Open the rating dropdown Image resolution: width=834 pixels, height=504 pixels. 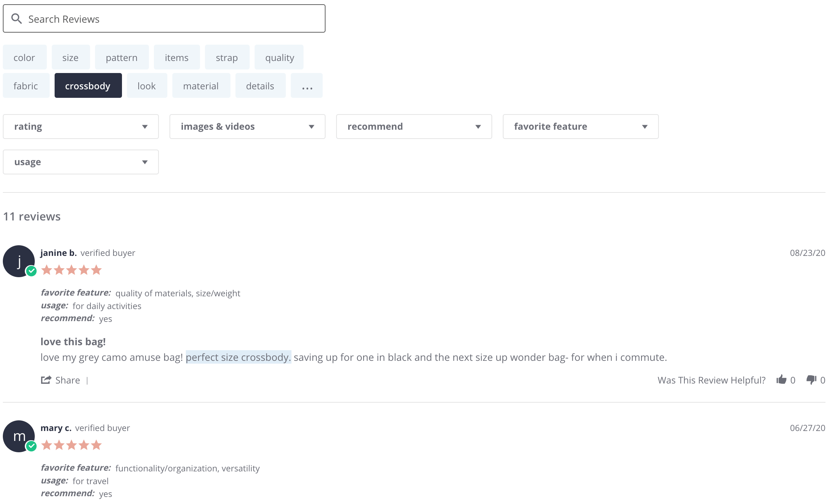[x=81, y=127]
